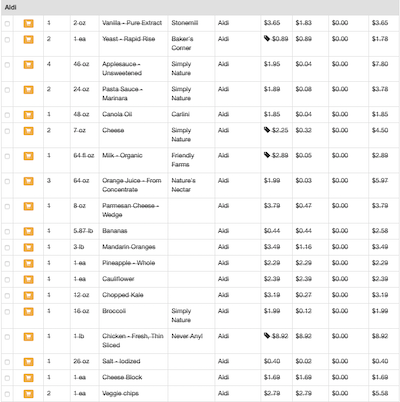Screen dimensions: 400x402
Task: Click the $5.58 total for Veggie chips
Action: point(380,393)
